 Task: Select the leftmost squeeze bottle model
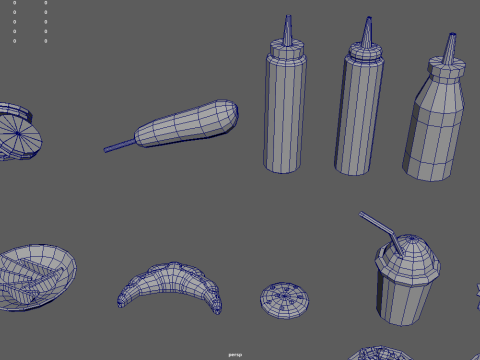(x=285, y=95)
